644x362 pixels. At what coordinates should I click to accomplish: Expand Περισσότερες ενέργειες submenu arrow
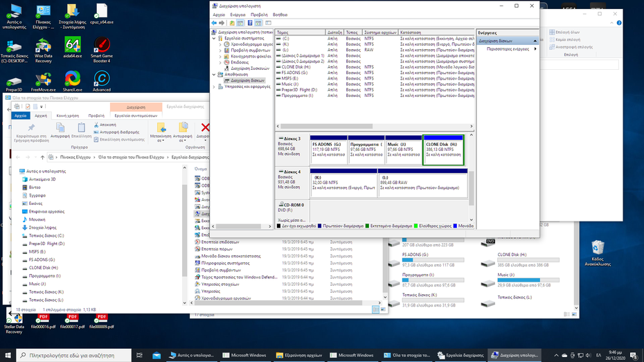point(535,49)
